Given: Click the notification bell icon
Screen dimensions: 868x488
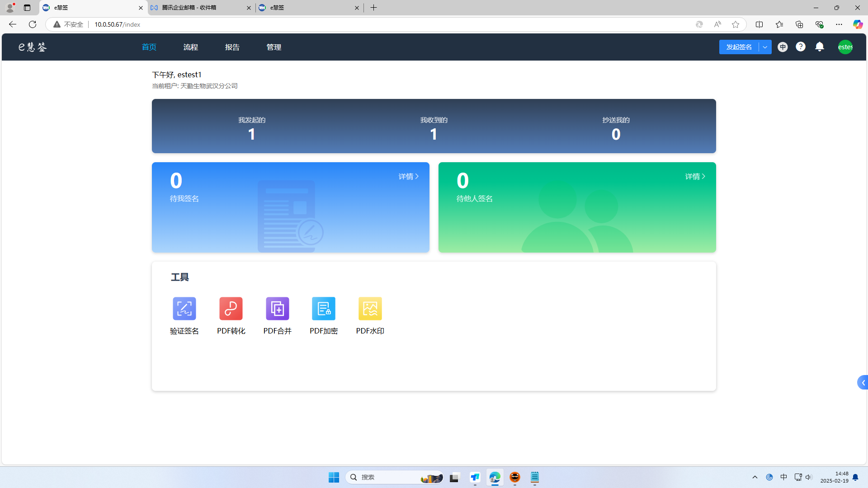Looking at the screenshot, I should click(x=819, y=47).
